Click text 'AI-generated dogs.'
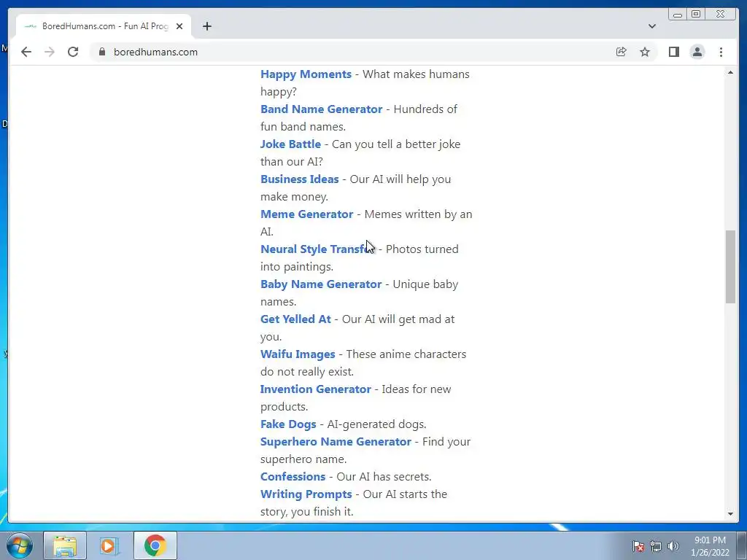Image resolution: width=747 pixels, height=560 pixels. coord(377,424)
